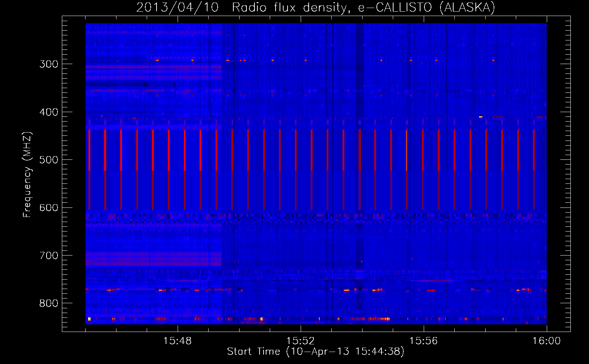The width and height of the screenshot is (589, 364).
Task: Select the 400 frequency tick label
Action: 49,112
